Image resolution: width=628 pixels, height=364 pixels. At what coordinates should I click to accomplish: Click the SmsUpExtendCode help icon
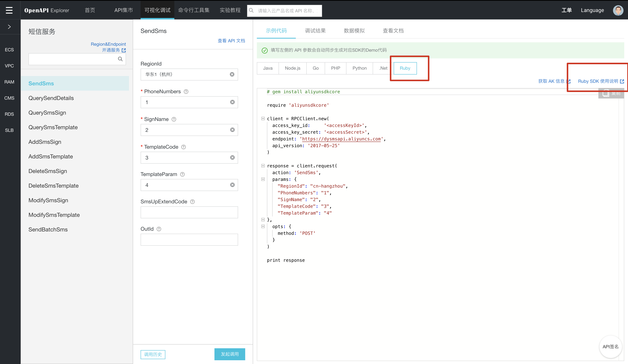[x=192, y=202]
